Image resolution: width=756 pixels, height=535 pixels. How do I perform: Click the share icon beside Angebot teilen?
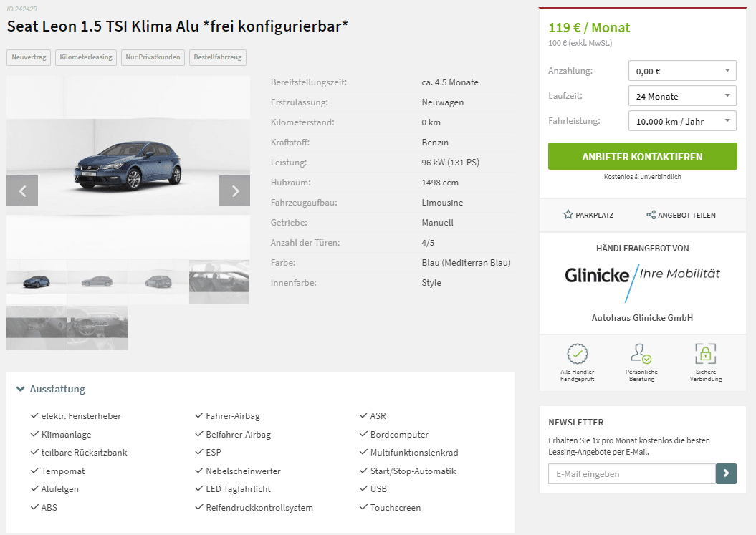[x=651, y=214]
